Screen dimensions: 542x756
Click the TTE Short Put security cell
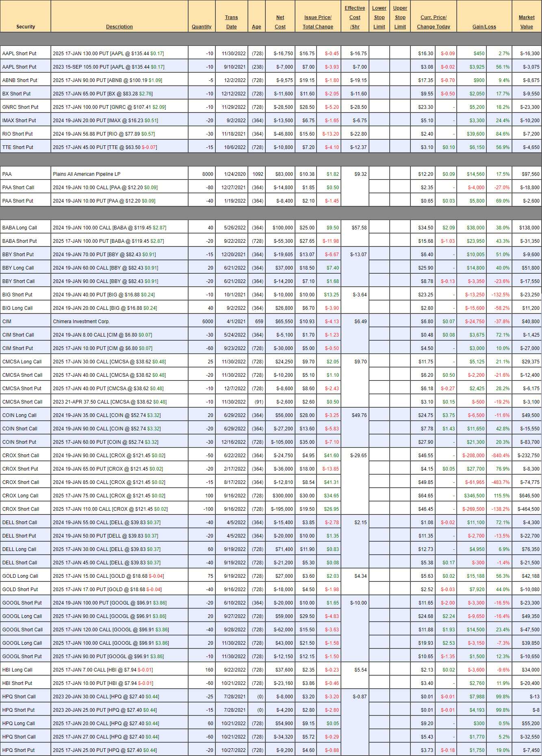(x=18, y=147)
